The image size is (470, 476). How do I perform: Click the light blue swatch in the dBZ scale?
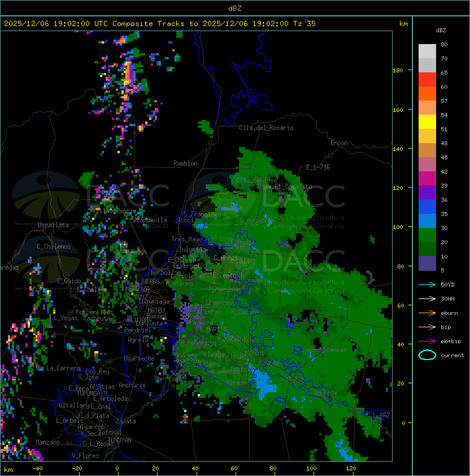pos(427,221)
